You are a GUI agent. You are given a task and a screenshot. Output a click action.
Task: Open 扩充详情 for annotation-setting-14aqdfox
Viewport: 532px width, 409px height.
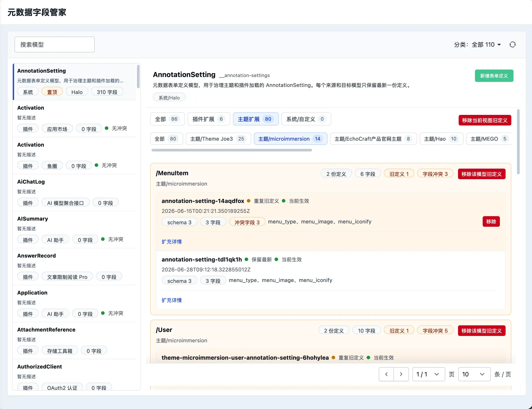[172, 241]
